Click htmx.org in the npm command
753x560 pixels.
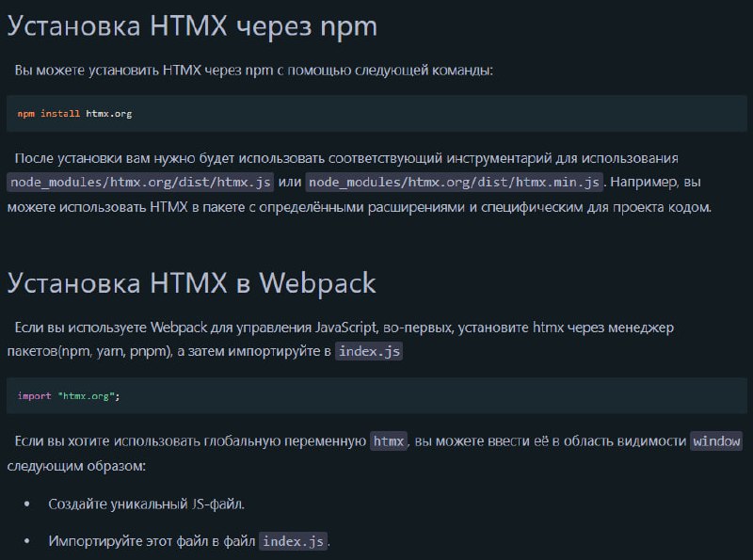click(x=108, y=114)
